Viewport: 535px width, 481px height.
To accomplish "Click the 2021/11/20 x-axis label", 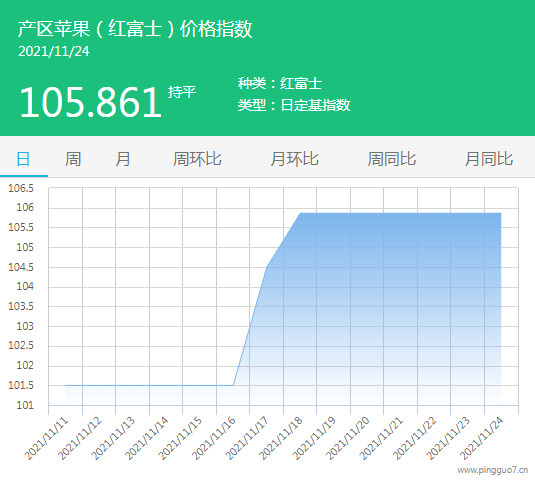I will tap(348, 438).
